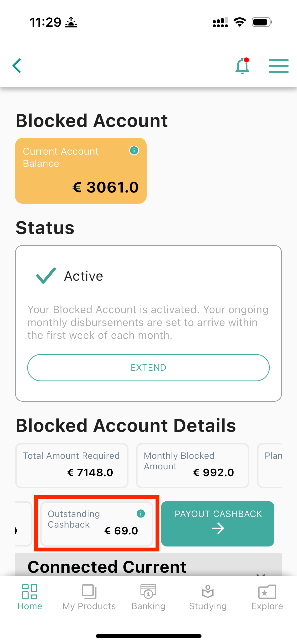Select the Current Account Balance card
Image resolution: width=297 pixels, height=644 pixels.
(x=81, y=171)
